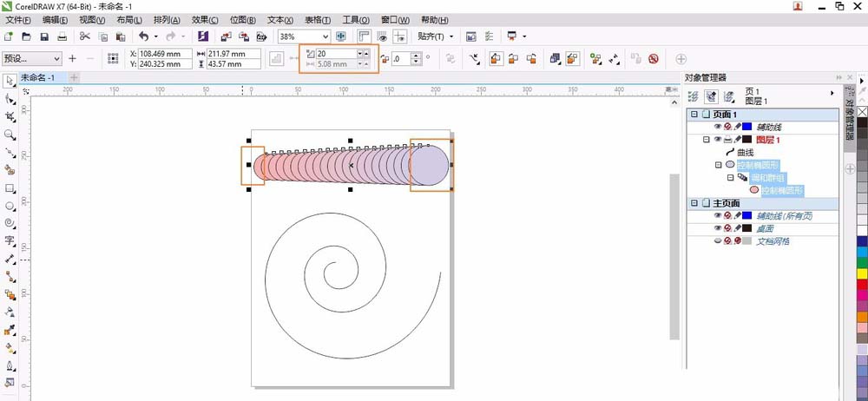868x401 pixels.
Task: Select the Blend interactive tool
Action: click(x=10, y=294)
